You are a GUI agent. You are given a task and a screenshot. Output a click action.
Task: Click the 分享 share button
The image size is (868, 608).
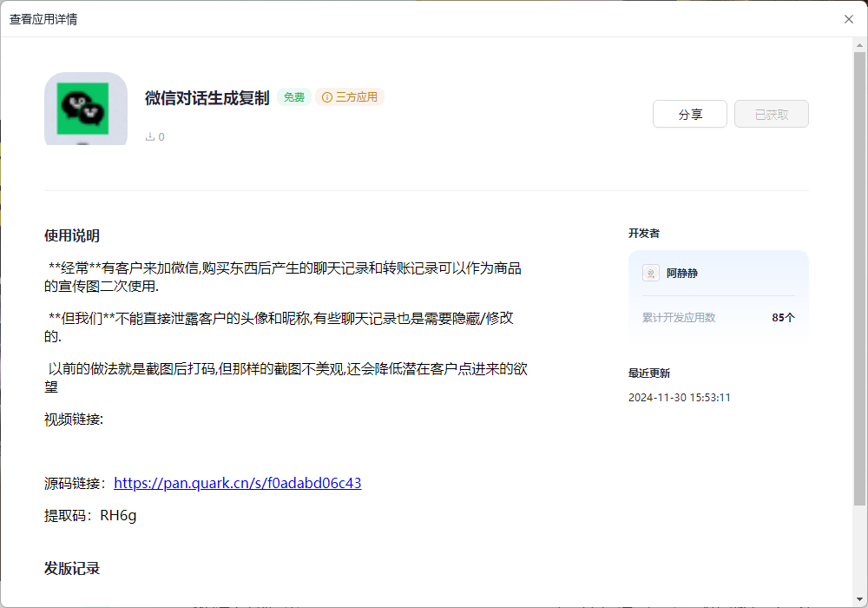690,114
